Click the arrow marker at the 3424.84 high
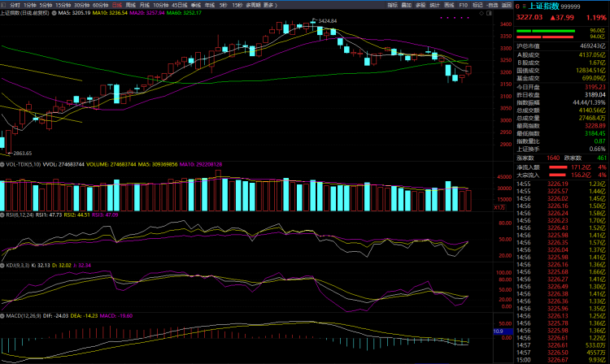 point(314,20)
